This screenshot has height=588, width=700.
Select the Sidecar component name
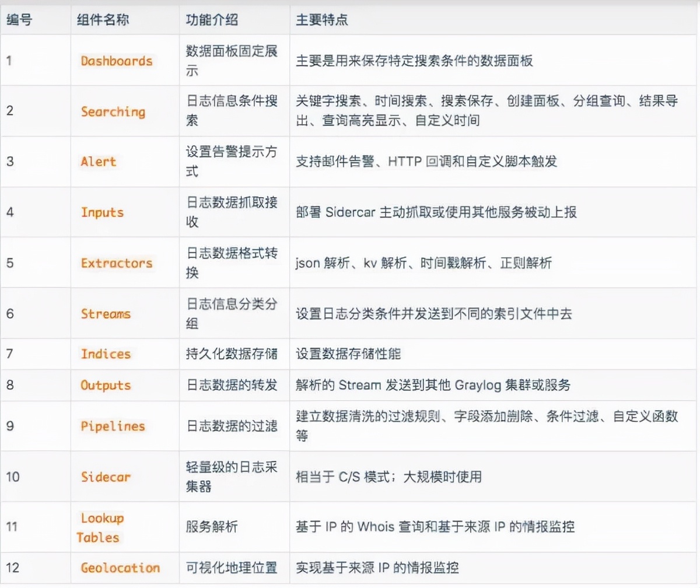[105, 476]
